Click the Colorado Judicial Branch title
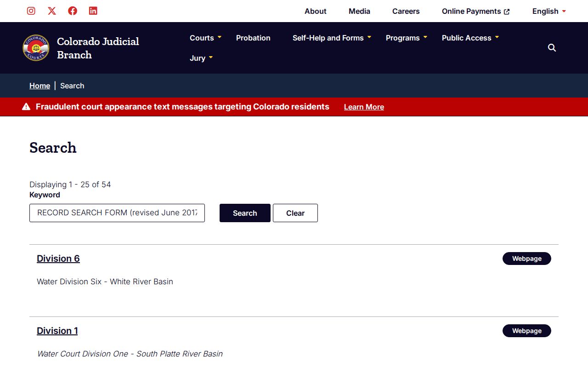The width and height of the screenshot is (588, 368). click(98, 48)
